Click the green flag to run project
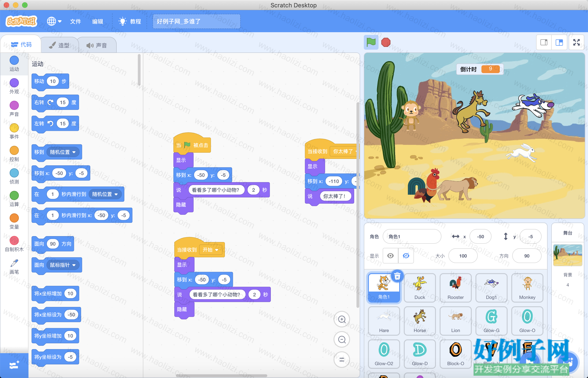Image resolution: width=588 pixels, height=378 pixels. tap(371, 42)
